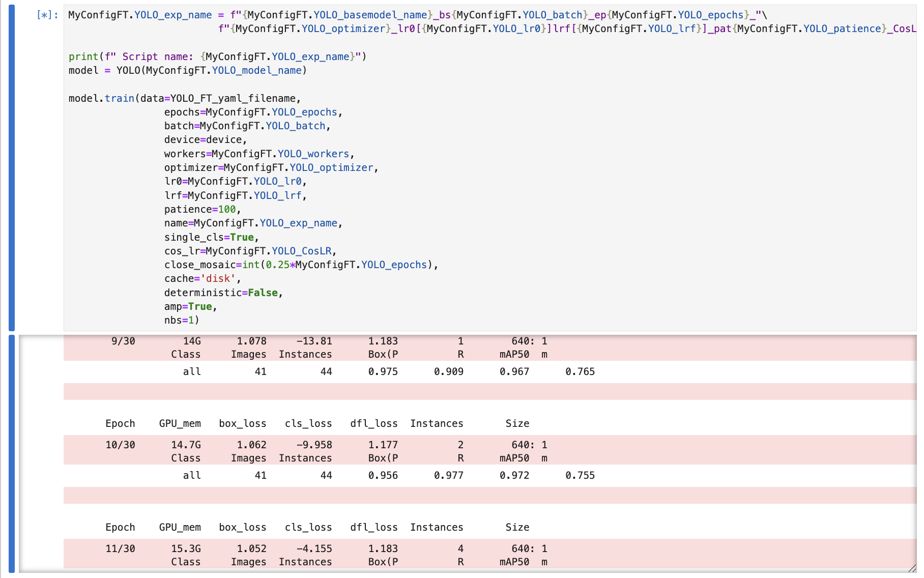Click the amp=True parameter
The width and height of the screenshot is (924, 578).
(189, 306)
